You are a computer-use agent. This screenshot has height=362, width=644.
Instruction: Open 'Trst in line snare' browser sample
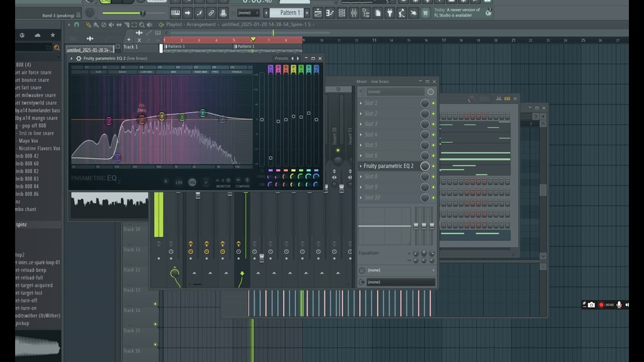(36, 133)
